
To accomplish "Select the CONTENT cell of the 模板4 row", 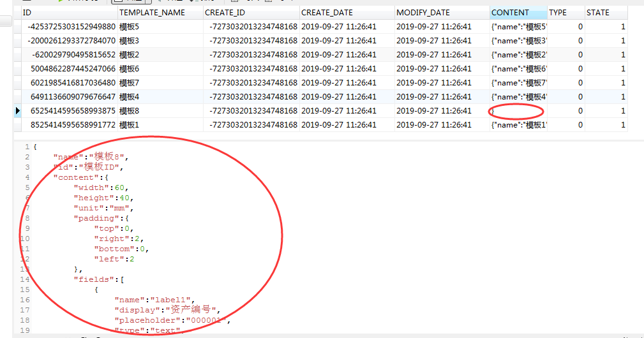I will tap(518, 97).
